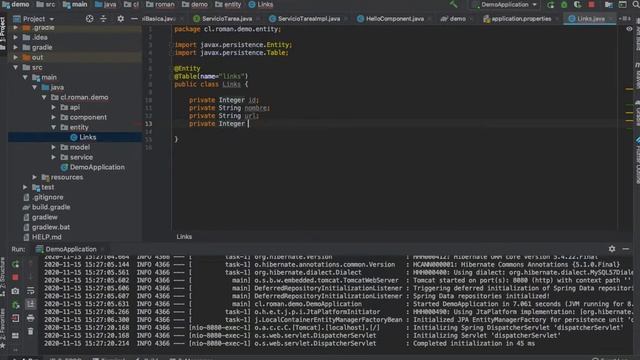Expand the resources folder
The width and height of the screenshot is (640, 360).
[x=35, y=177]
